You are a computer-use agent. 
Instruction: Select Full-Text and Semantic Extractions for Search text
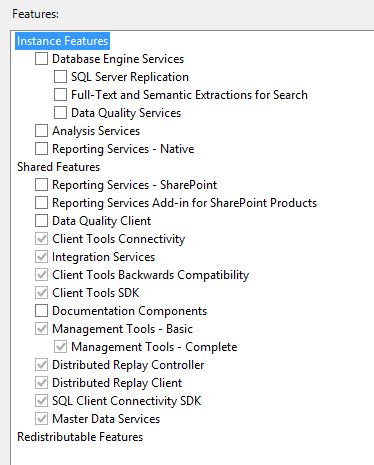point(189,95)
